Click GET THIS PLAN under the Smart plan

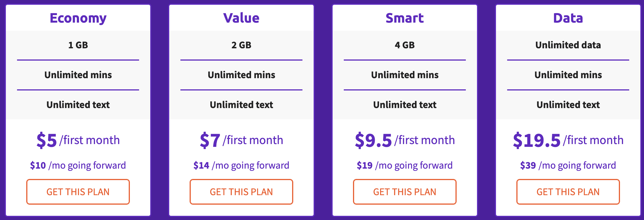click(x=405, y=192)
